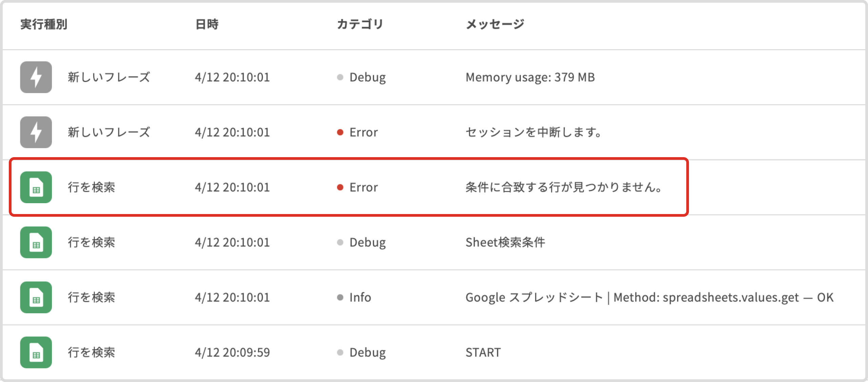Select the カテゴリ column header
Viewport: 868px width, 382px height.
360,24
